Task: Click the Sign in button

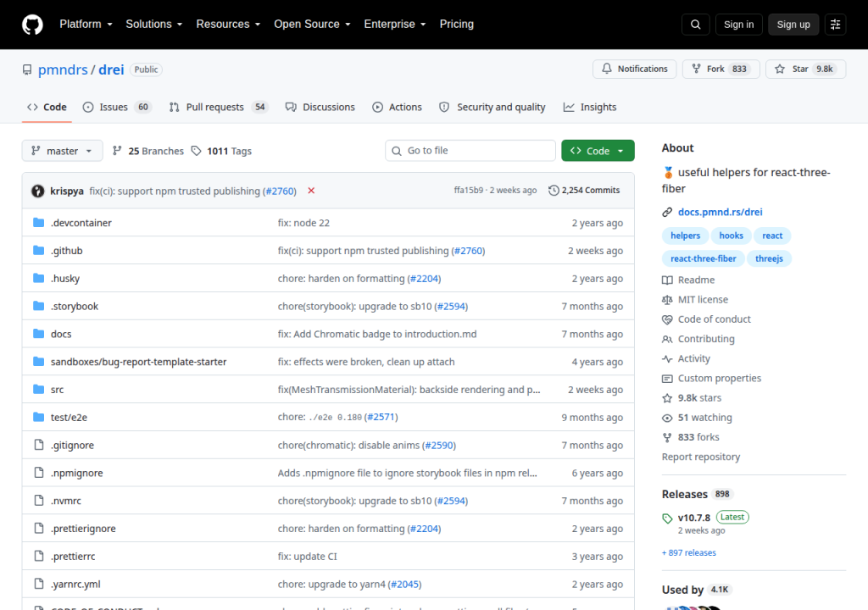Action: click(x=738, y=25)
